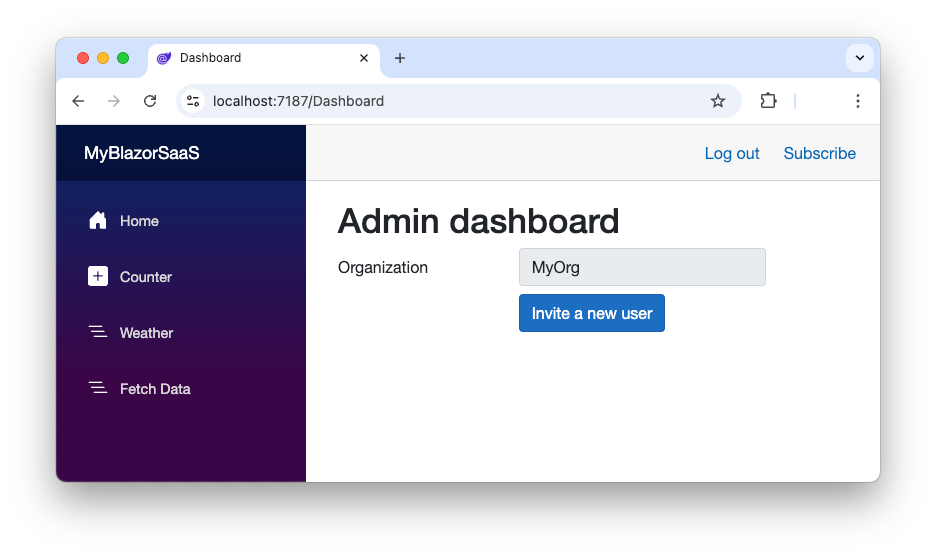
Task: Expand the tab search dropdown arrow
Action: coord(860,58)
